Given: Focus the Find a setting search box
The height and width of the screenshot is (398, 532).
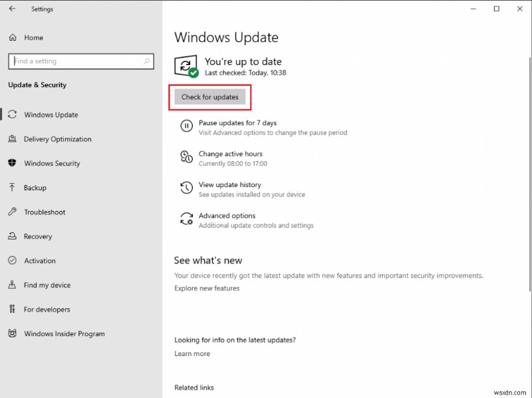Looking at the screenshot, I should pyautogui.click(x=80, y=61).
